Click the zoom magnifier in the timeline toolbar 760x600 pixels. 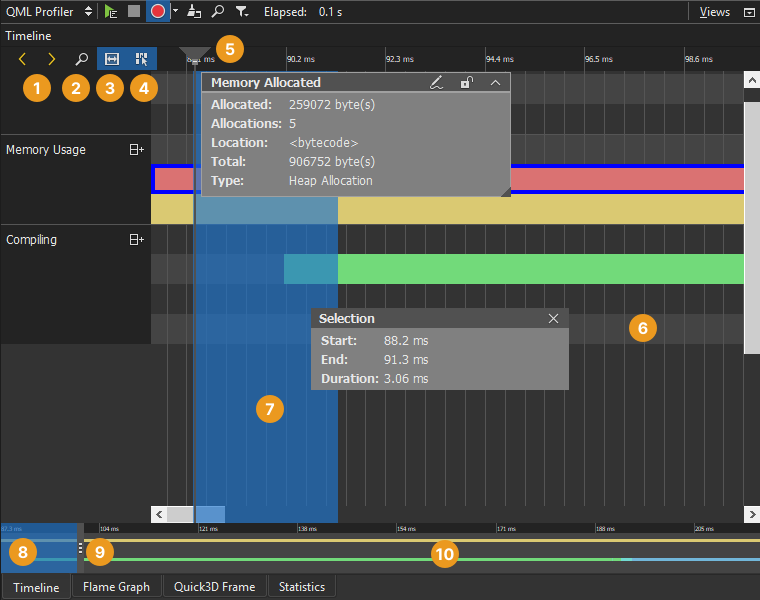coord(82,59)
